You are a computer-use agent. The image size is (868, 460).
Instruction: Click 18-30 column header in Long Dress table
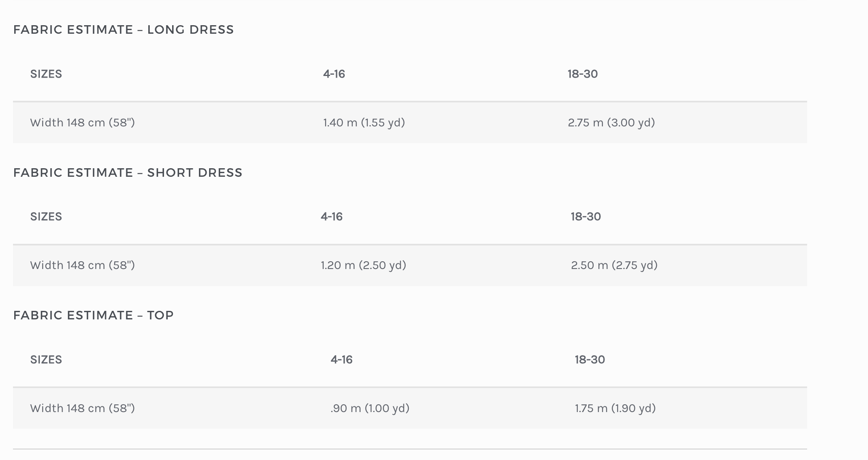582,74
